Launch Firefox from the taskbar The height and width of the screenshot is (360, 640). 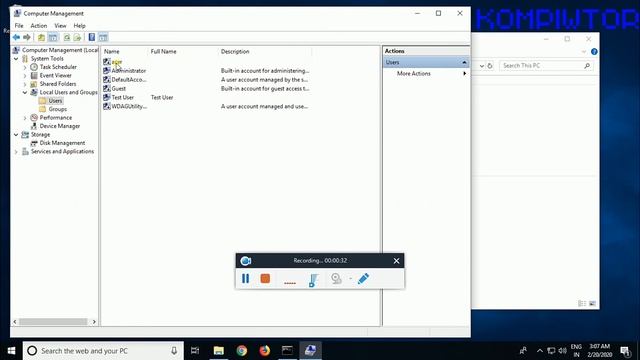click(264, 351)
